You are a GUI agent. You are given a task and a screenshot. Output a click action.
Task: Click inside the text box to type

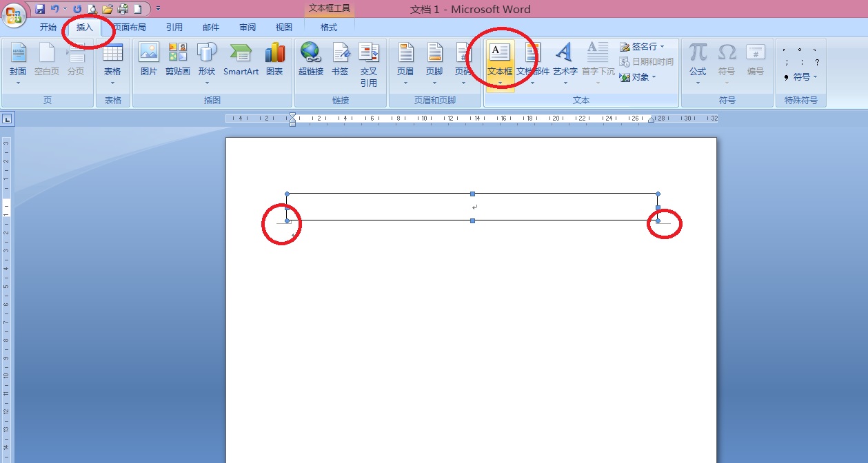(x=472, y=207)
